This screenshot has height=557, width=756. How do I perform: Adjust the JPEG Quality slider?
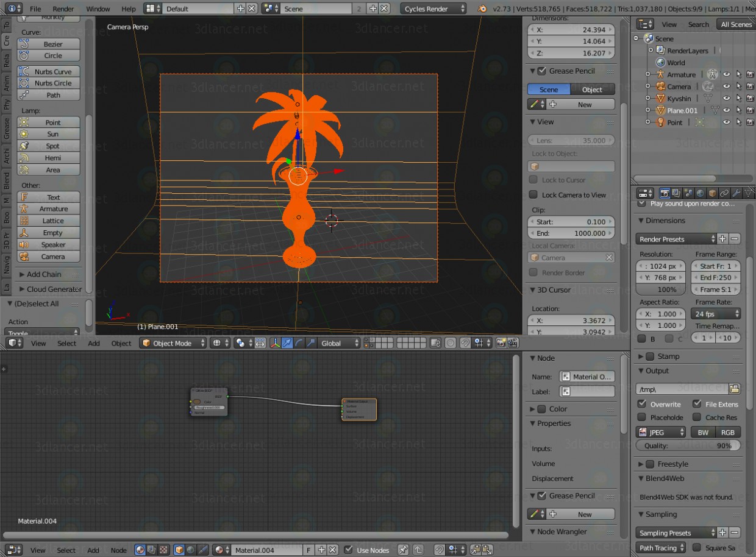[x=688, y=445]
